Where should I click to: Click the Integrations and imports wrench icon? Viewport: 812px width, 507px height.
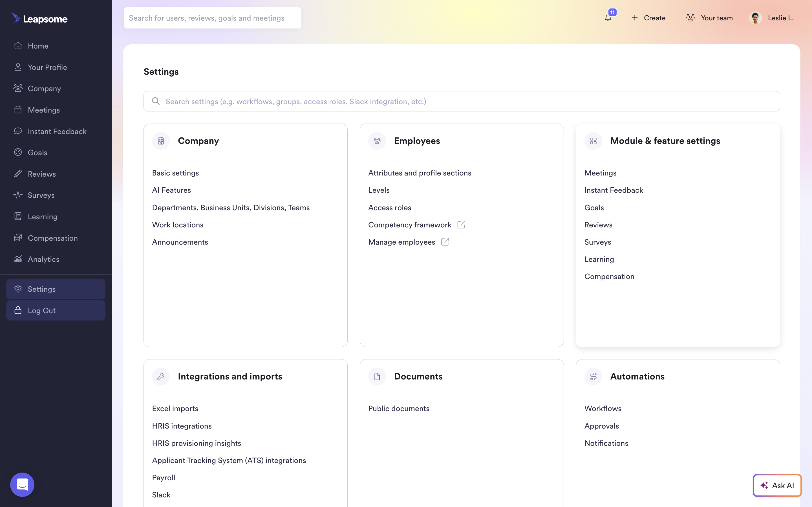161,377
